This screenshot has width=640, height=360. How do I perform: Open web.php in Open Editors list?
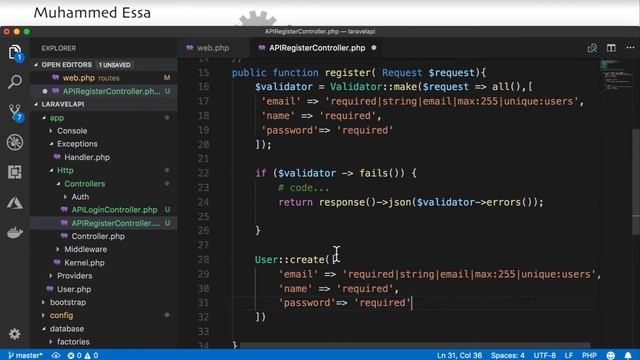pos(104,78)
